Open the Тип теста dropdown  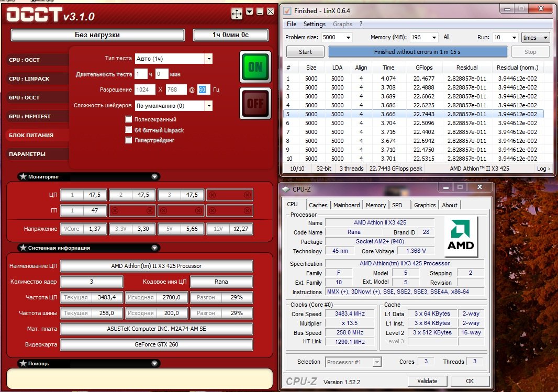pos(209,59)
